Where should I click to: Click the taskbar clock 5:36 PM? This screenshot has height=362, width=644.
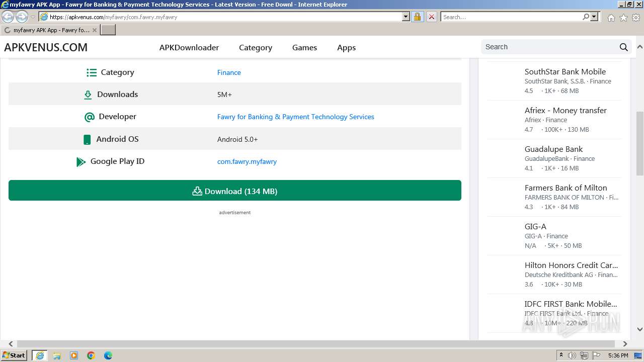(618, 355)
